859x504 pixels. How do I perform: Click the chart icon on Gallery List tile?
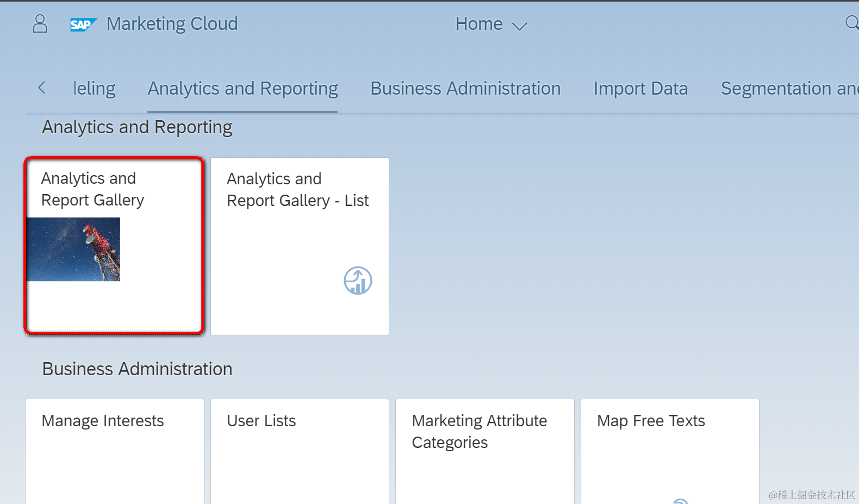(x=358, y=281)
